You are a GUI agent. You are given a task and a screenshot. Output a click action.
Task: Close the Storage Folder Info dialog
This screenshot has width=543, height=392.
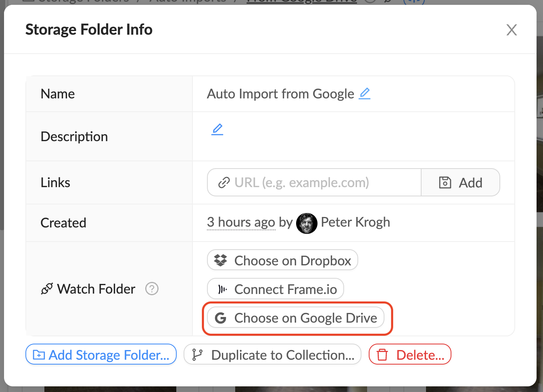[512, 30]
